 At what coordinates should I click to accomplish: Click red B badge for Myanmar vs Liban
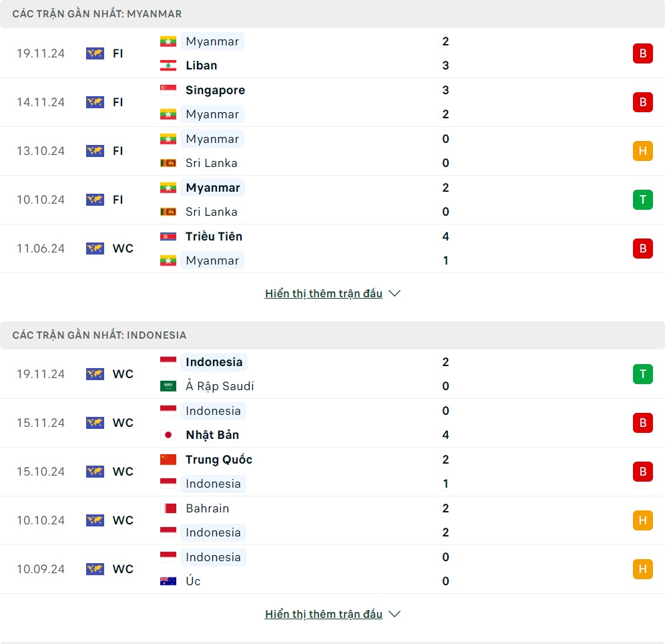pyautogui.click(x=642, y=53)
